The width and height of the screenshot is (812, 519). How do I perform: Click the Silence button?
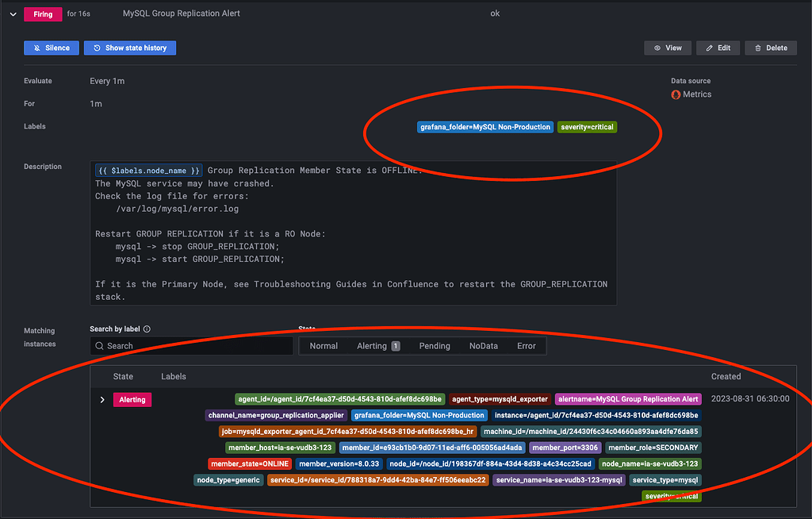click(x=51, y=48)
